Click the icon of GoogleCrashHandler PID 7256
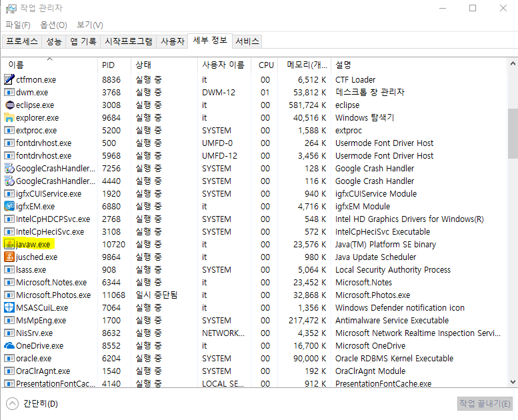The width and height of the screenshot is (518, 420). [x=9, y=168]
